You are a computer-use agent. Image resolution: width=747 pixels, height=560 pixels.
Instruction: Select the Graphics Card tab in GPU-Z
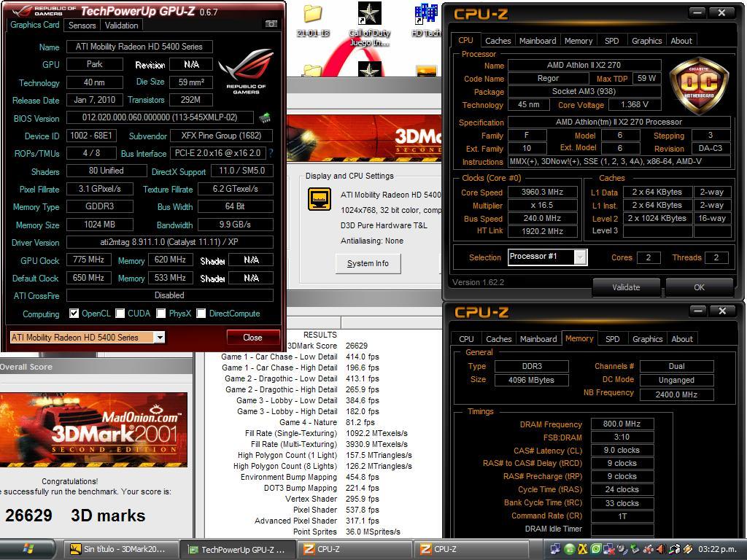click(35, 25)
